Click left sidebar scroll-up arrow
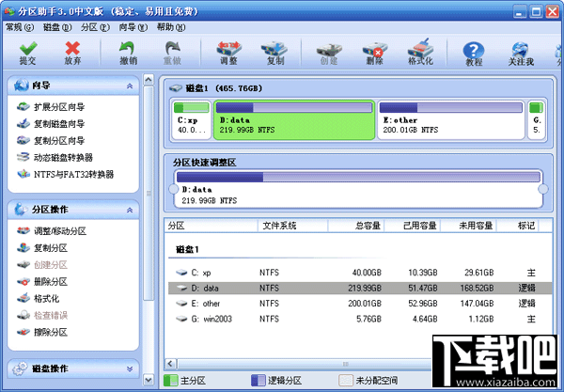 (x=149, y=80)
